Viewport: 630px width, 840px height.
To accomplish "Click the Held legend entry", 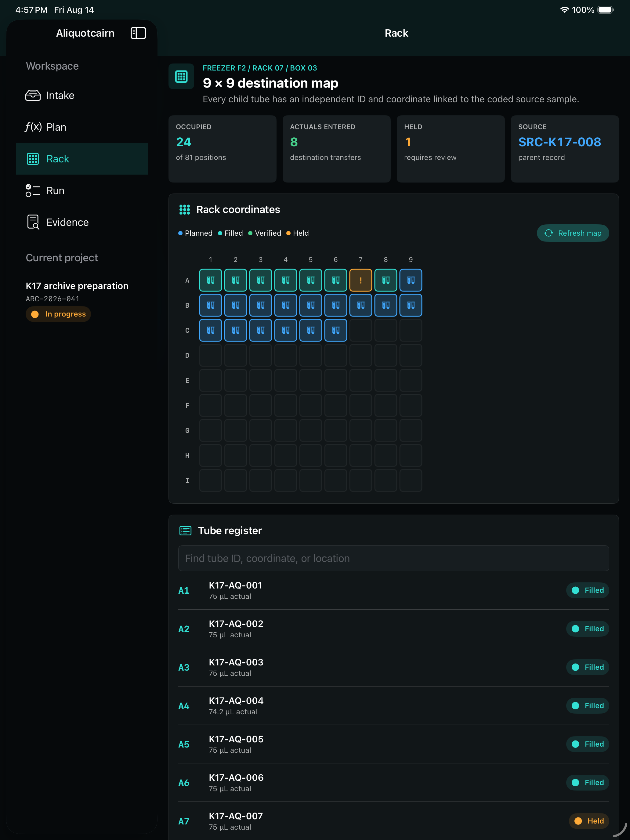I will pos(297,233).
